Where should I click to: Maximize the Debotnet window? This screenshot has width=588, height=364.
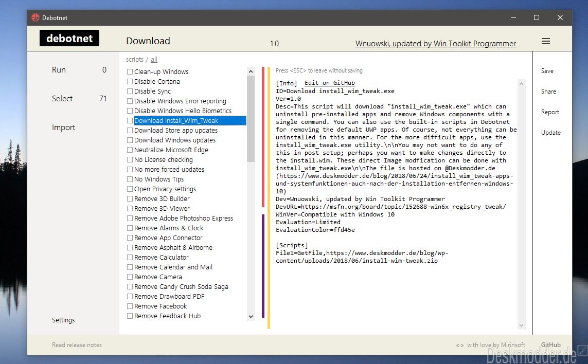pos(537,17)
